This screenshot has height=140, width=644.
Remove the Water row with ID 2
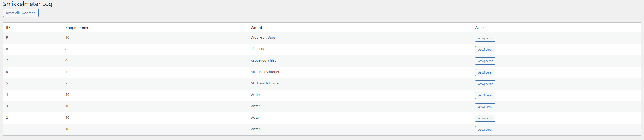pyautogui.click(x=485, y=118)
